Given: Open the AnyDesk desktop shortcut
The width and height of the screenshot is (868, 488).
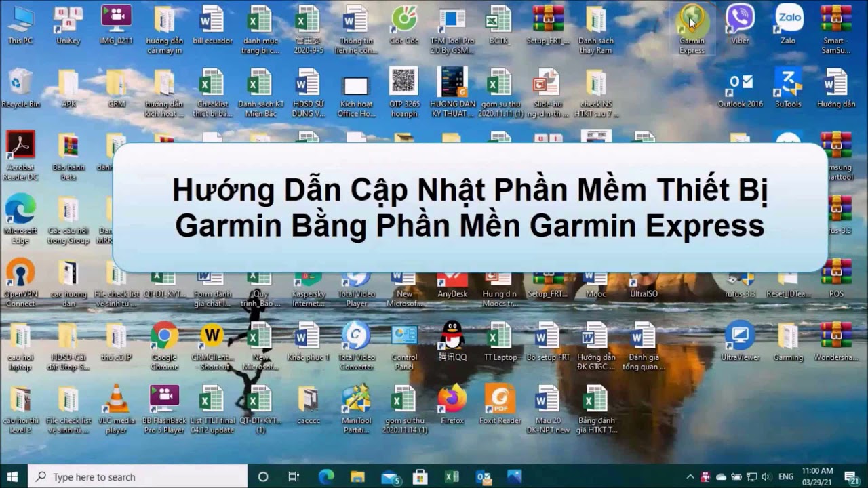Looking at the screenshot, I should pyautogui.click(x=452, y=285).
